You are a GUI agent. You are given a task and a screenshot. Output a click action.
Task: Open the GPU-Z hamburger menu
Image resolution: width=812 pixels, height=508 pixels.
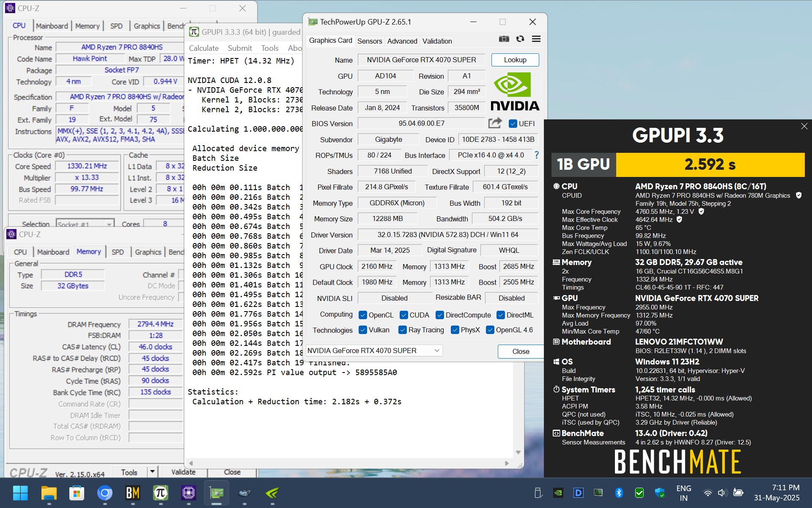click(x=536, y=39)
